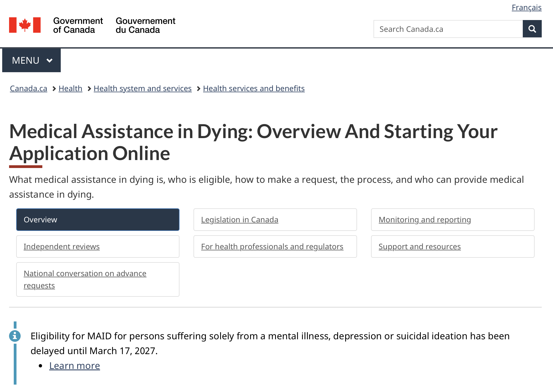Open the Canada.ca breadcrumb link
The height and width of the screenshot is (392, 553).
[x=29, y=88]
